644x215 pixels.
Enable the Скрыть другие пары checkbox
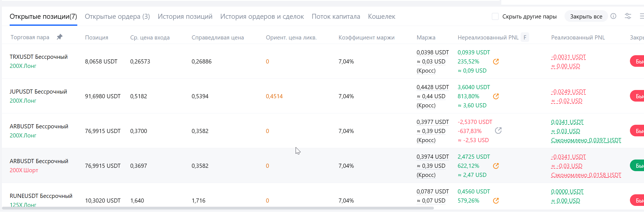pos(495,17)
